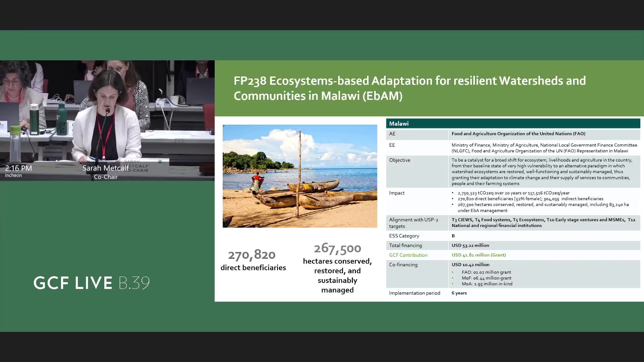
Task: Click the 'Co-Chair' title caption
Action: click(106, 177)
